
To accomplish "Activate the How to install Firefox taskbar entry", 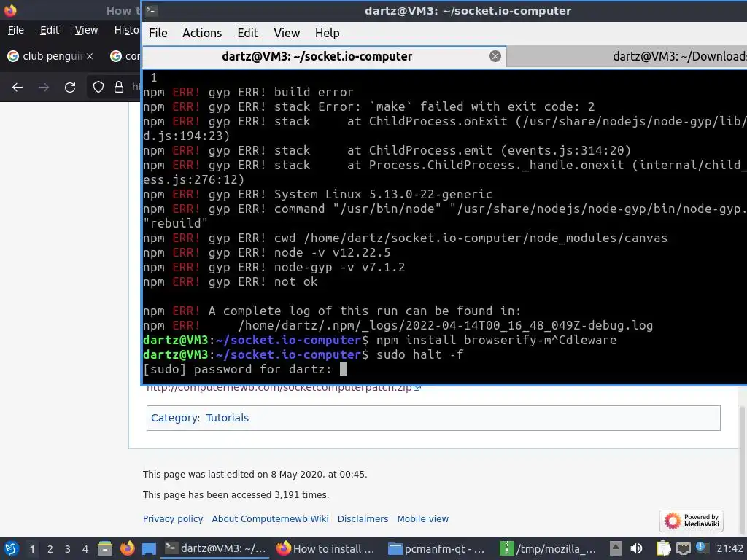I will pos(326,548).
